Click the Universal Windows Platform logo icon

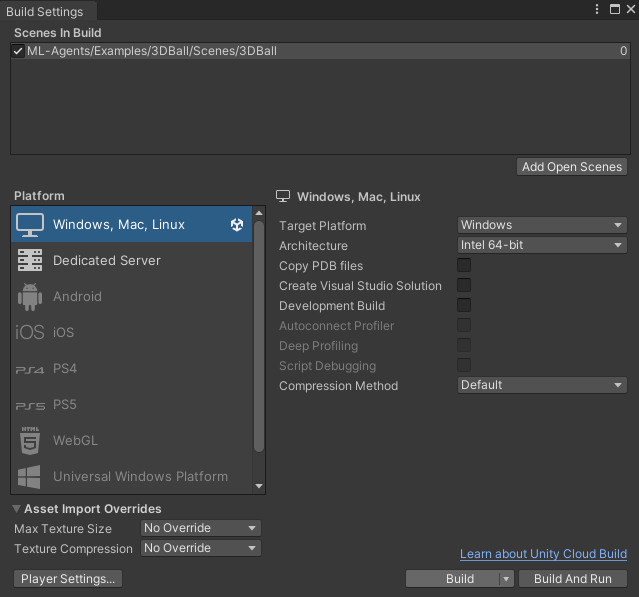coord(29,477)
